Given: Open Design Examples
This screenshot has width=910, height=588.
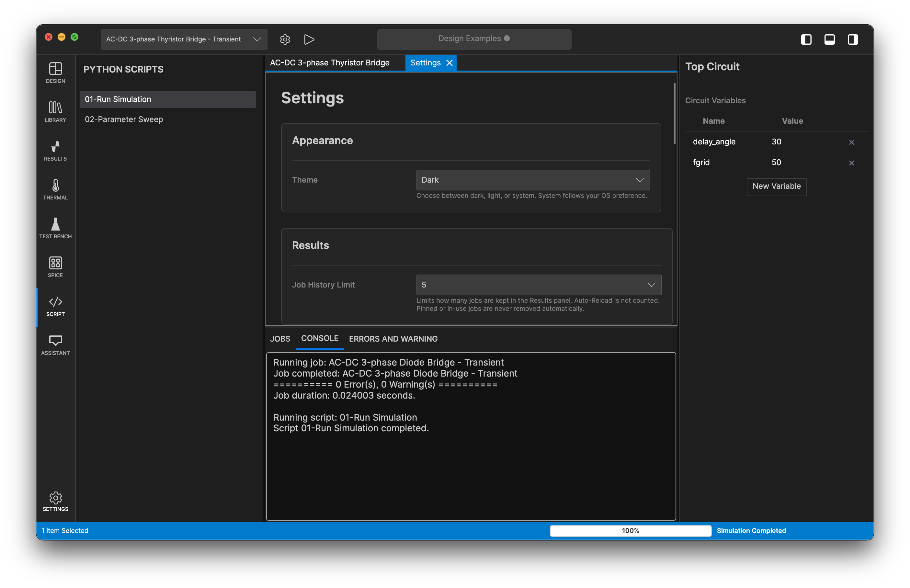Looking at the screenshot, I should [473, 39].
